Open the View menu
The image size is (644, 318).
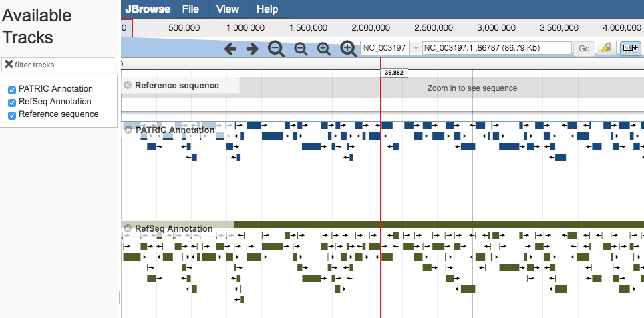(228, 9)
